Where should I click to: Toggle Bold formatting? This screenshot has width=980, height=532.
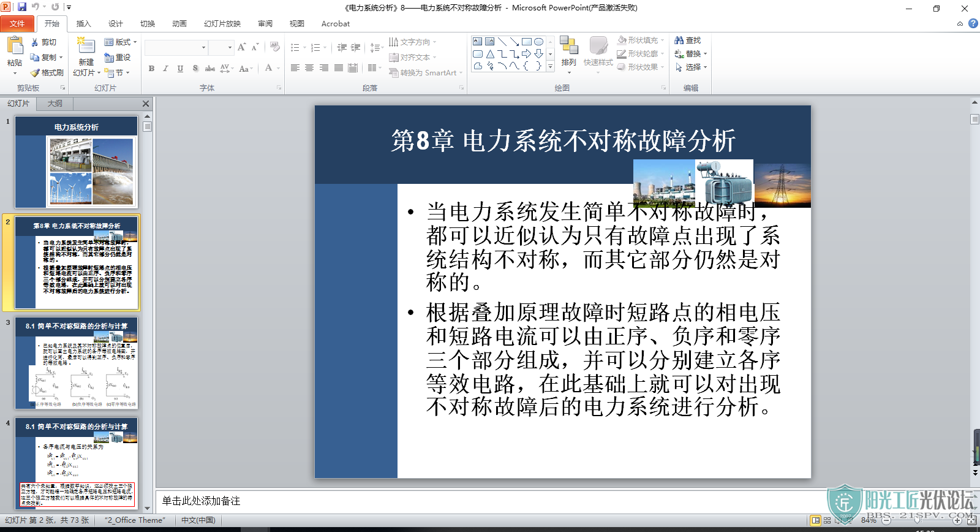(x=151, y=69)
